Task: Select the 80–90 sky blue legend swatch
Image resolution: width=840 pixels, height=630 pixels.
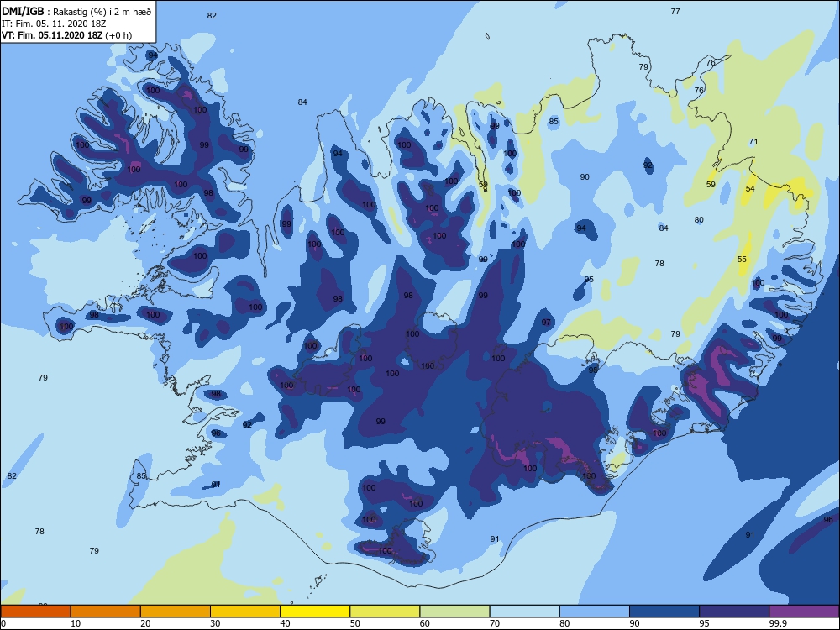Action: coord(594,612)
